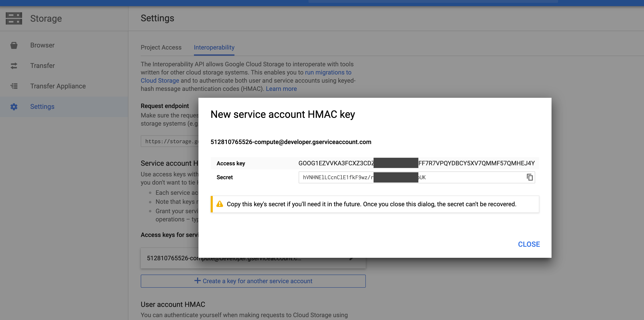Click the Storage product icon
The width and height of the screenshot is (644, 320).
(x=14, y=18)
